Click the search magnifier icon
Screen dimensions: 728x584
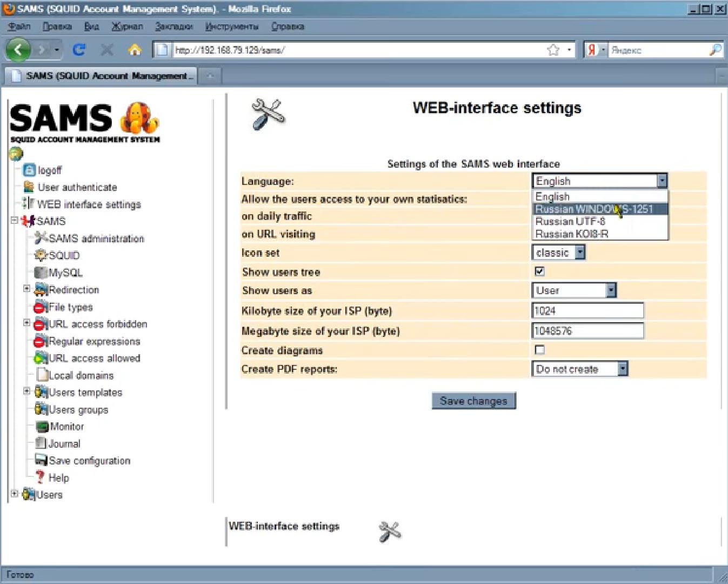pyautogui.click(x=715, y=50)
